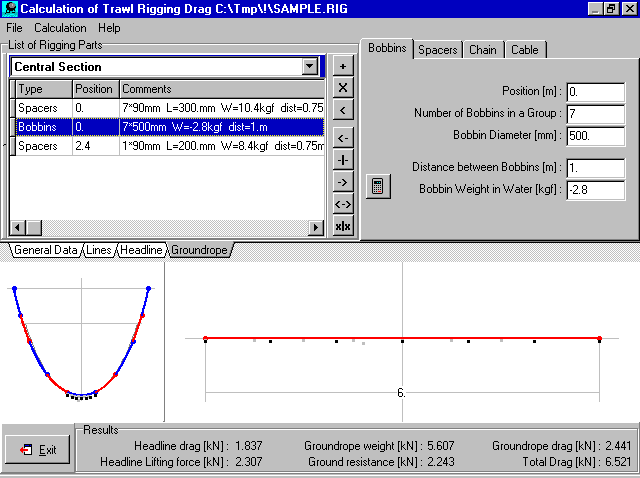The image size is (640, 478).
Task: Open the Calculation menu
Action: pyautogui.click(x=60, y=28)
